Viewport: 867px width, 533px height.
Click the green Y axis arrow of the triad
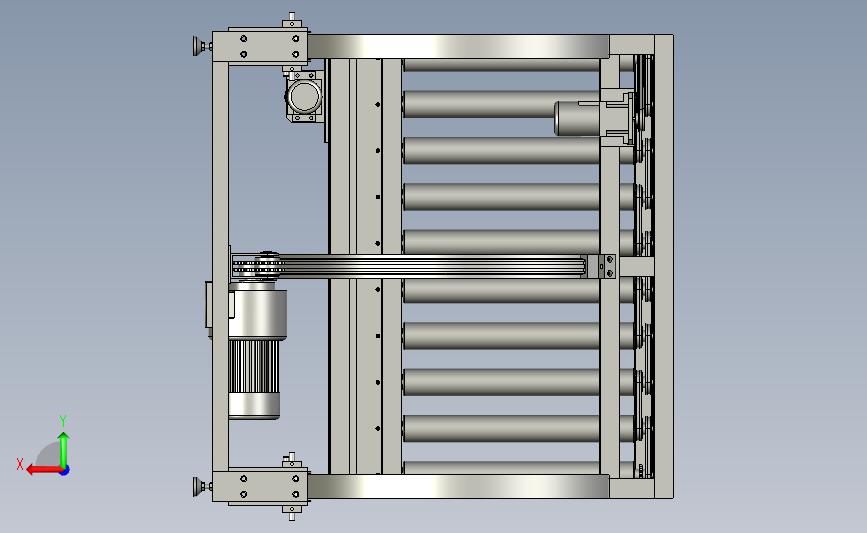coord(64,449)
